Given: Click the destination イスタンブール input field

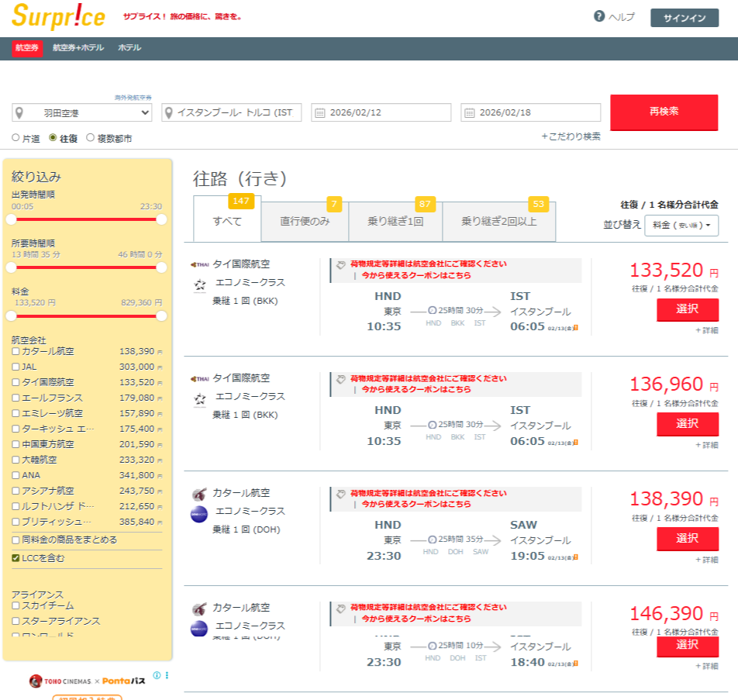Looking at the screenshot, I should 232,113.
